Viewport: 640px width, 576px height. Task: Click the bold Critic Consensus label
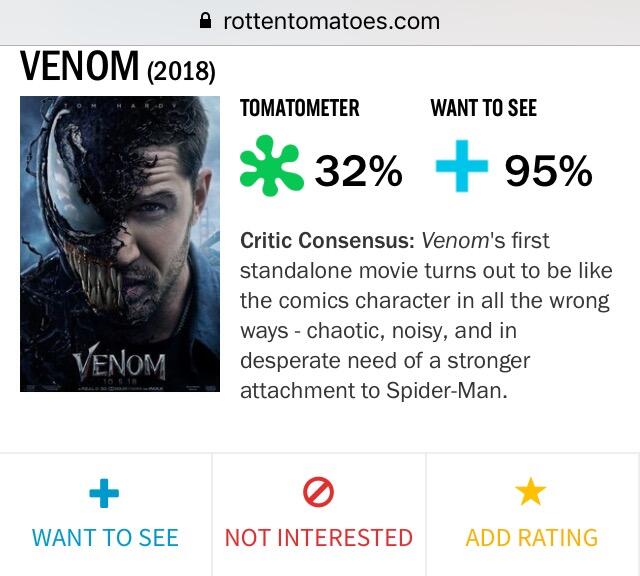(x=327, y=241)
